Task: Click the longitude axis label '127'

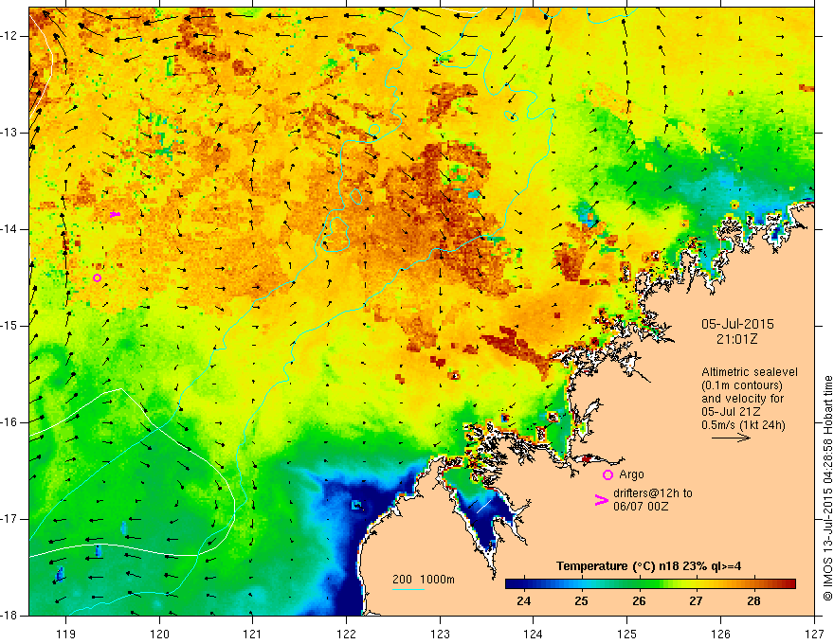Action: (814, 634)
